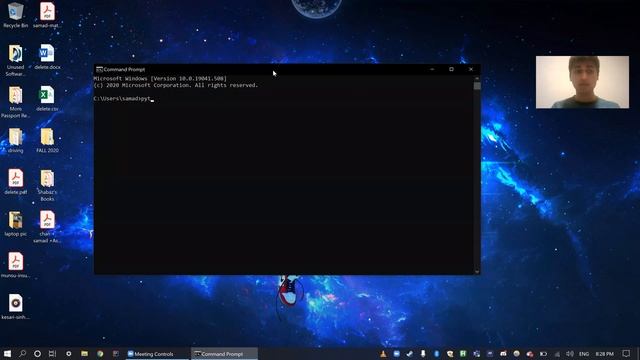Select the laptop pic archive icon
Viewport: 640px width, 360px height.
coord(16,224)
